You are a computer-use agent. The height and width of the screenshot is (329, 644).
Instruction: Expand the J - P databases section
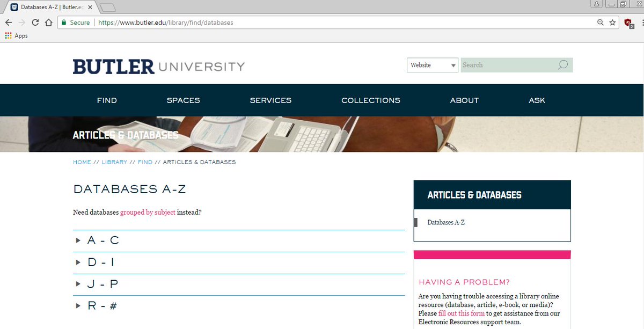pos(239,284)
